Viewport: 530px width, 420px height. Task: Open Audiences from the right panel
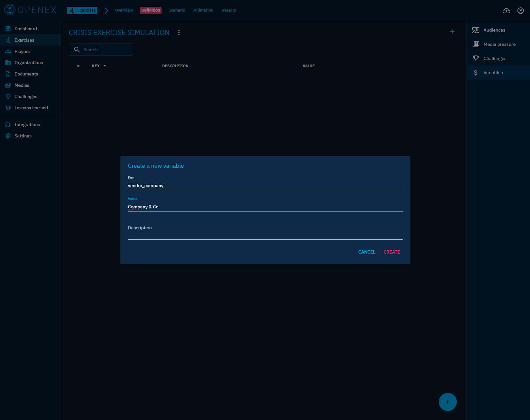click(494, 30)
